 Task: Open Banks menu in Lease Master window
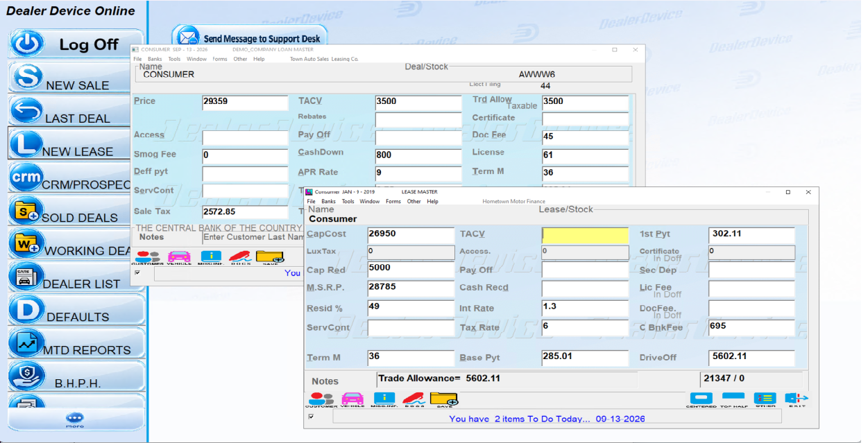click(x=328, y=202)
